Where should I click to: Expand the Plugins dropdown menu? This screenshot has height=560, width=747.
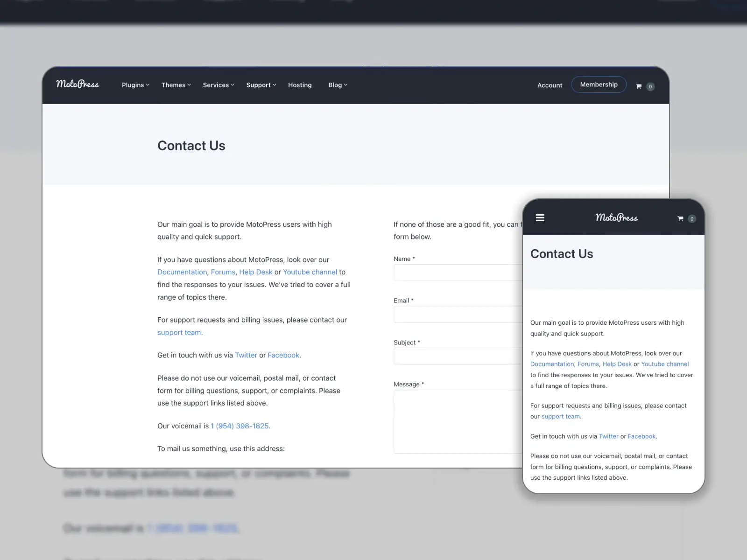135,85
